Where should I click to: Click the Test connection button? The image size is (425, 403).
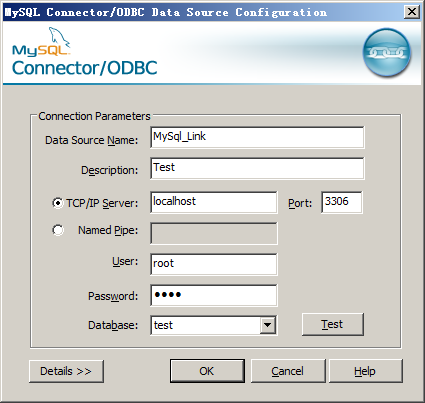click(x=333, y=324)
